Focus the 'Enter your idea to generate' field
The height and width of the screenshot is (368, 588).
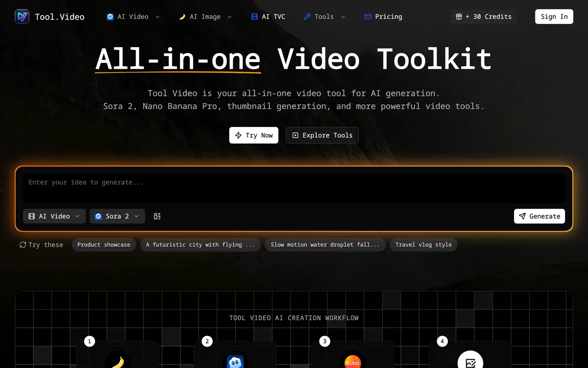coord(294,188)
